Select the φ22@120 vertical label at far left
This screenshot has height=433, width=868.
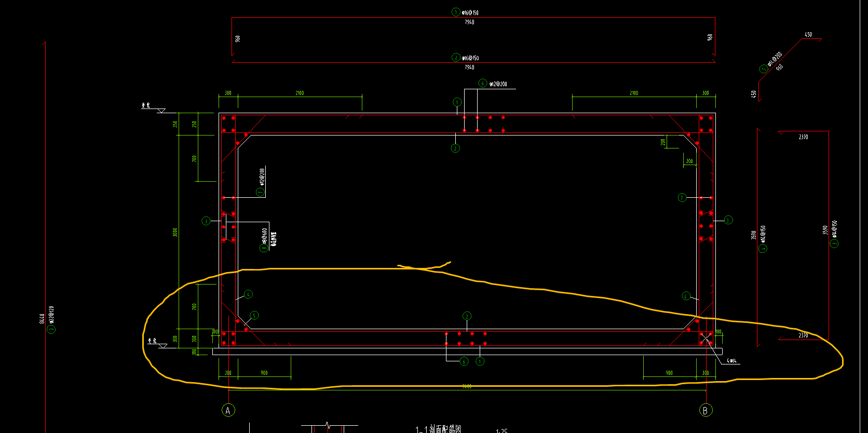pos(51,315)
